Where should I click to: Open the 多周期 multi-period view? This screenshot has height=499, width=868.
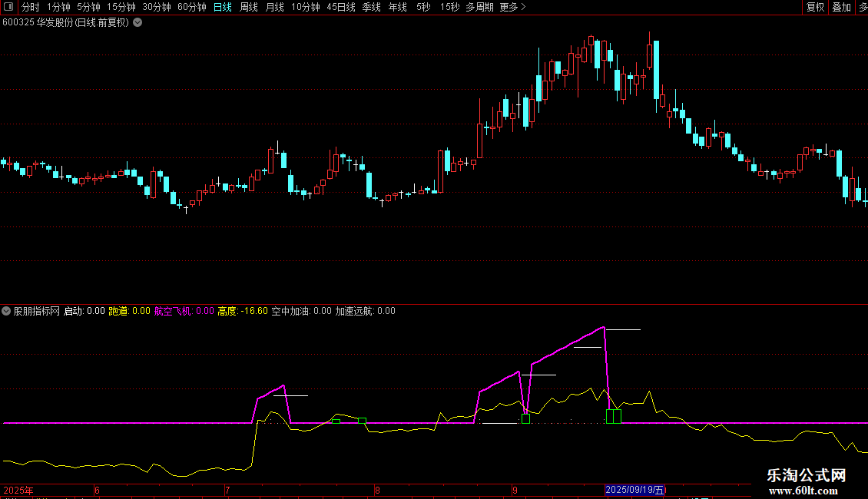[x=479, y=7]
